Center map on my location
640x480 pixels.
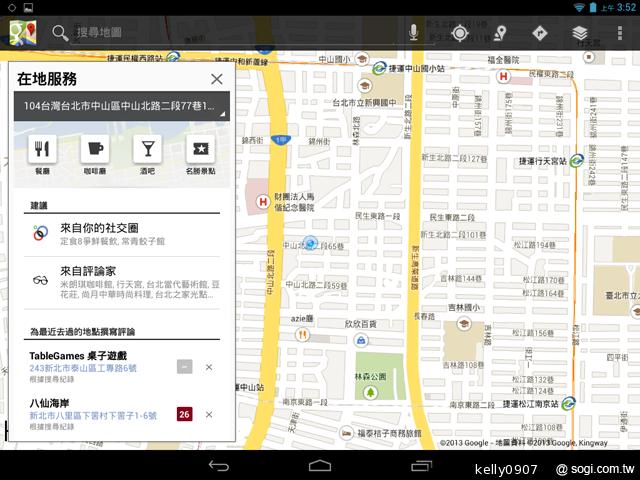tap(460, 33)
